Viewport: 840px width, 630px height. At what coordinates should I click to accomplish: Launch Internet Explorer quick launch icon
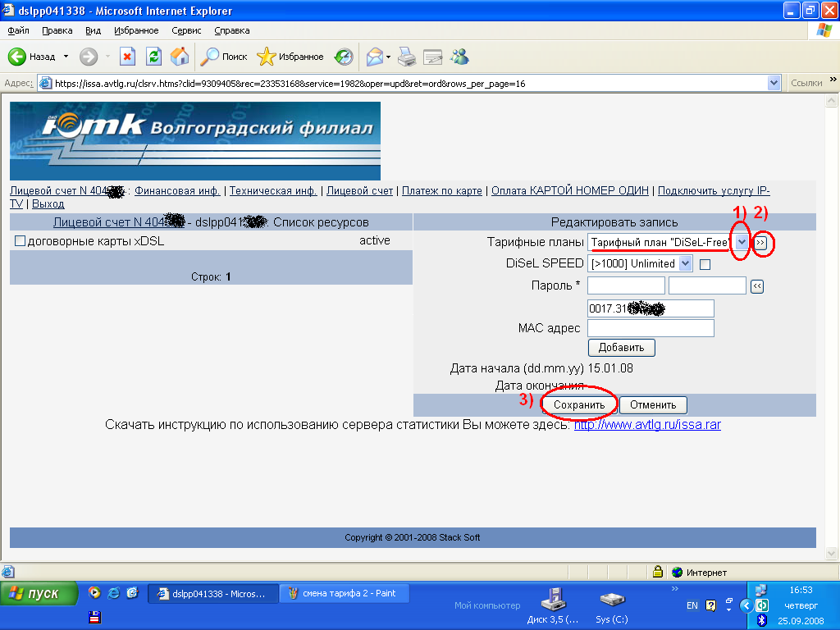pos(113,592)
